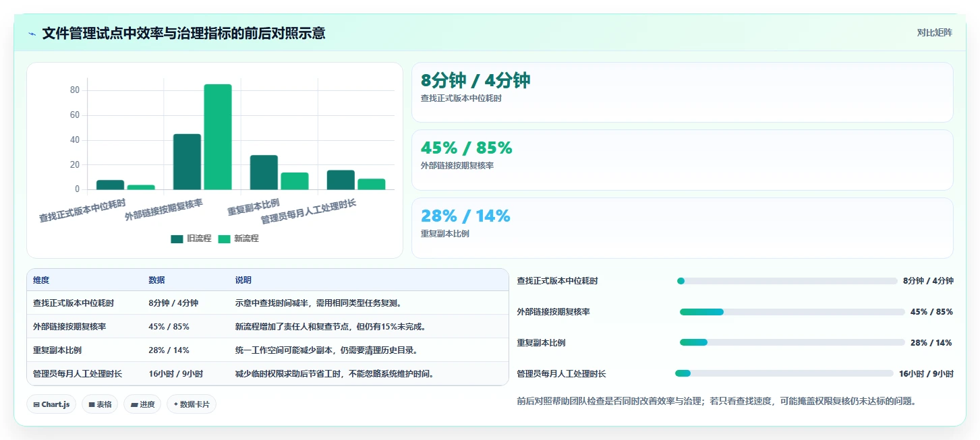
Task: Click table row label 重复副本比例
Action: [57, 350]
